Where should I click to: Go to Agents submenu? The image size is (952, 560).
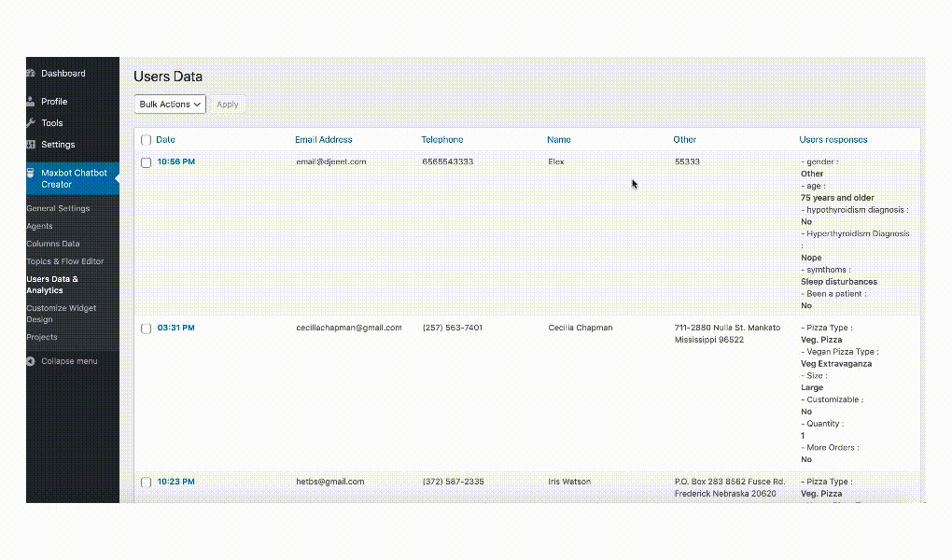[x=39, y=226]
